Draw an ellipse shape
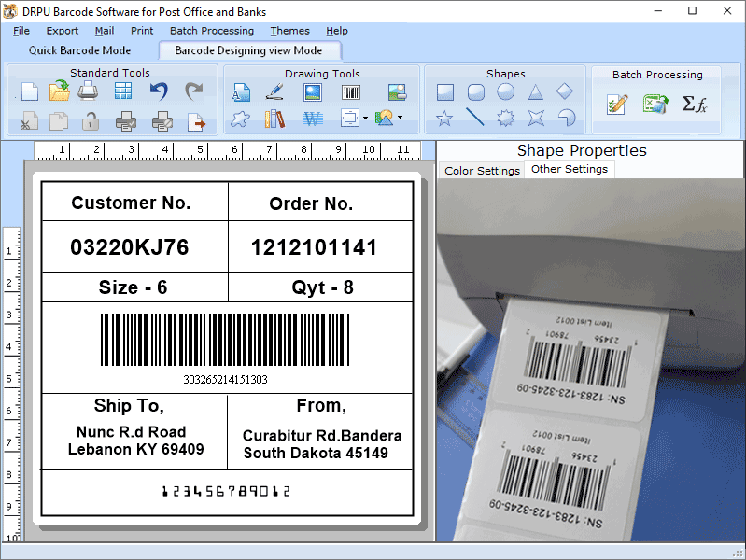Screen dimensions: 746x560 506,91
